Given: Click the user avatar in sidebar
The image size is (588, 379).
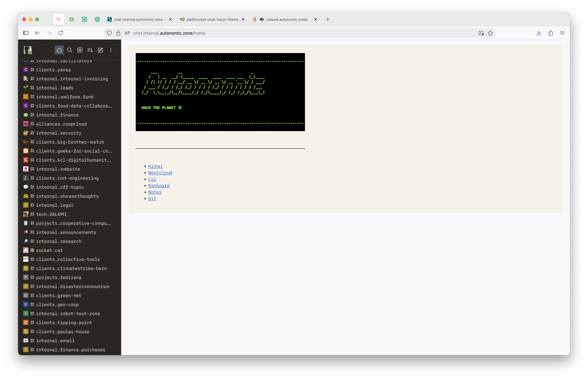Looking at the screenshot, I should pyautogui.click(x=28, y=50).
